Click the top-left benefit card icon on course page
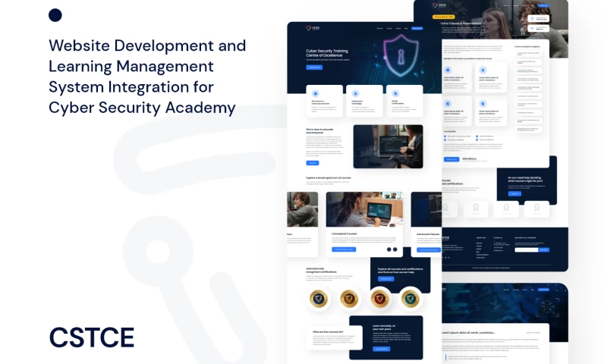The height and width of the screenshot is (364, 607). 448,70
